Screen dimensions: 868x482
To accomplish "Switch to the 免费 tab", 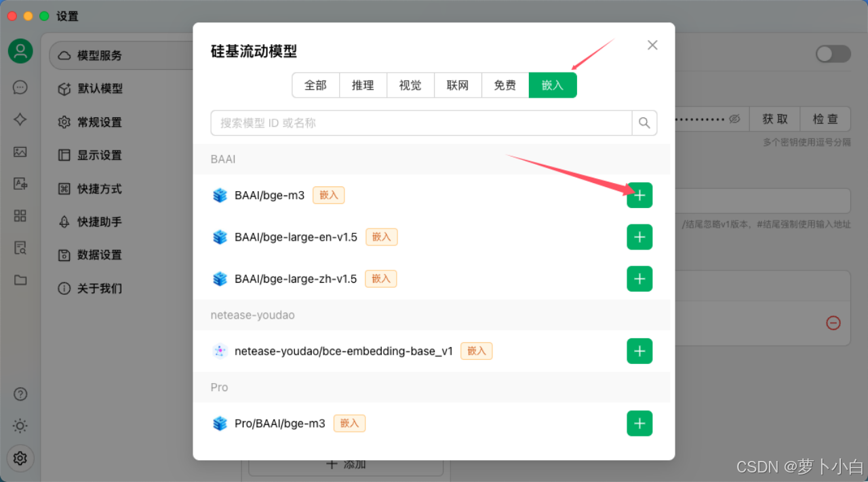I will click(x=505, y=85).
